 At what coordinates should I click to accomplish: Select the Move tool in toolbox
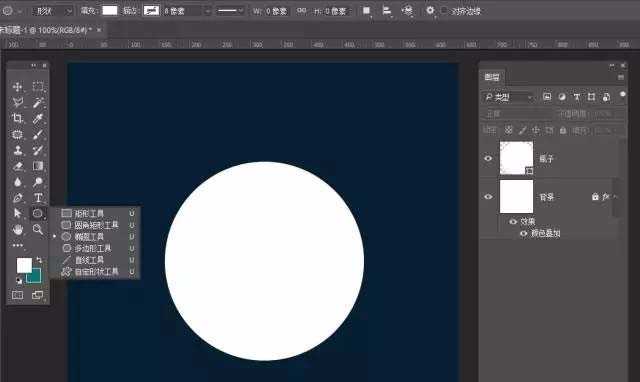pos(17,87)
